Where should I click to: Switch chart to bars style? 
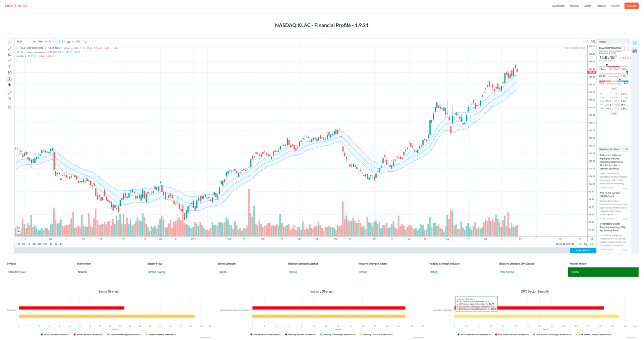pyautogui.click(x=58, y=42)
